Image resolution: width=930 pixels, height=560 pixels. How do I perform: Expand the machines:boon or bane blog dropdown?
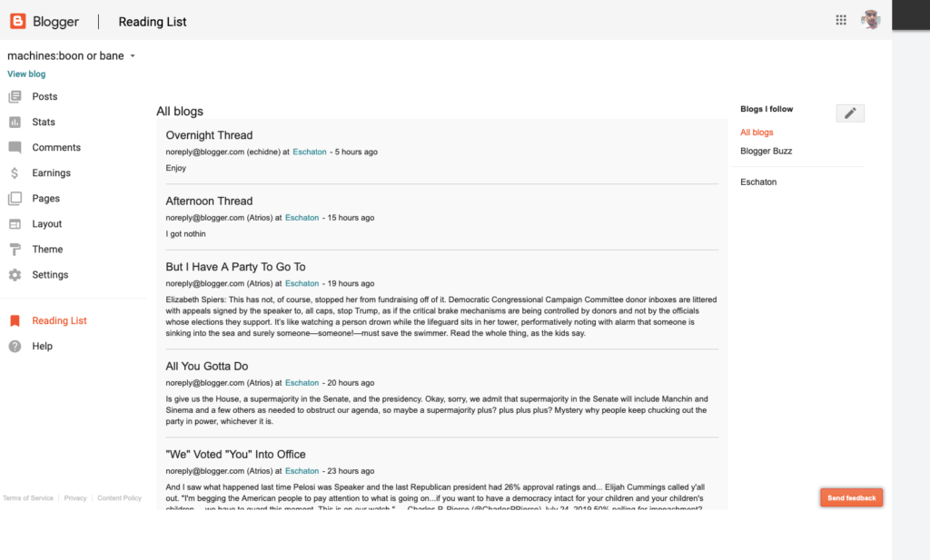[x=133, y=56]
